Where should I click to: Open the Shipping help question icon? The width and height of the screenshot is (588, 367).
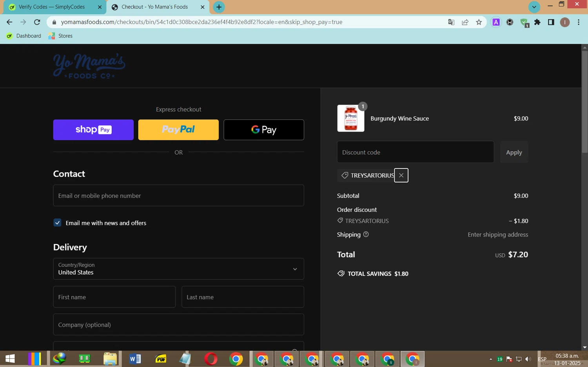366,234
